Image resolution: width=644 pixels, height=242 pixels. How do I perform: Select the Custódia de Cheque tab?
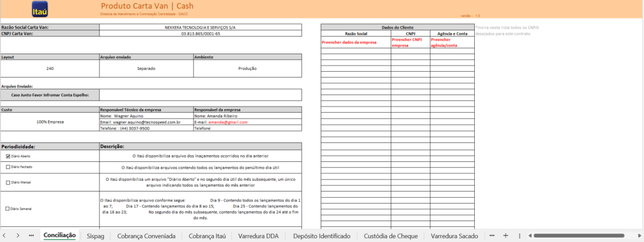click(391, 236)
